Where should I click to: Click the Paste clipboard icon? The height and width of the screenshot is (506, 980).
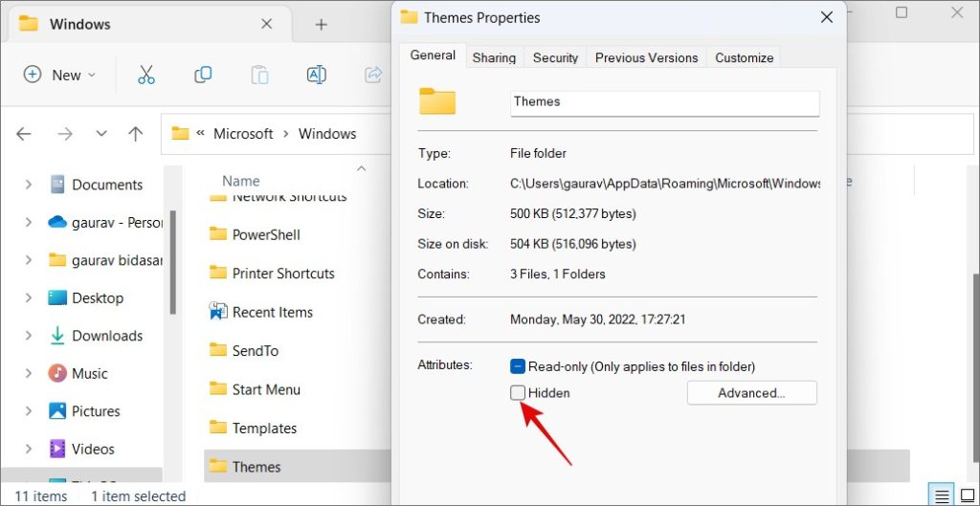coord(259,75)
